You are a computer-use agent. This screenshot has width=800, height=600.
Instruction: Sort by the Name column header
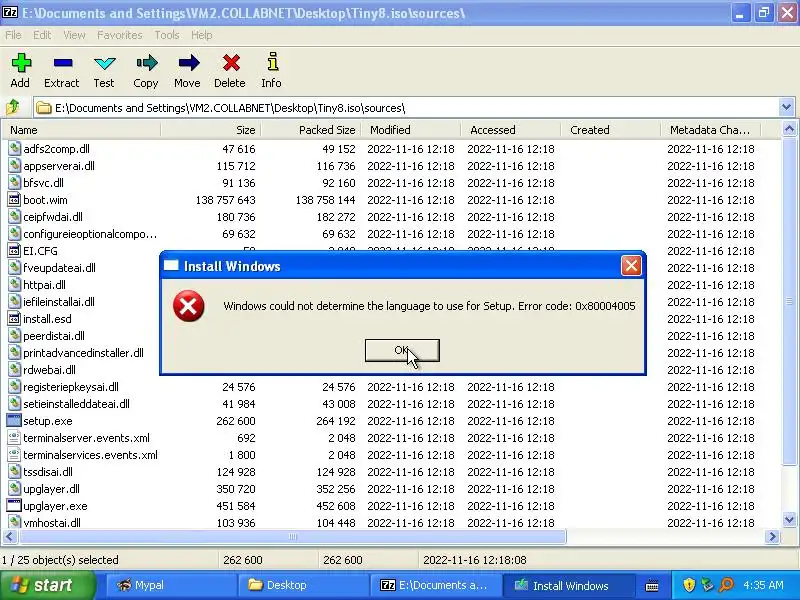pyautogui.click(x=81, y=130)
